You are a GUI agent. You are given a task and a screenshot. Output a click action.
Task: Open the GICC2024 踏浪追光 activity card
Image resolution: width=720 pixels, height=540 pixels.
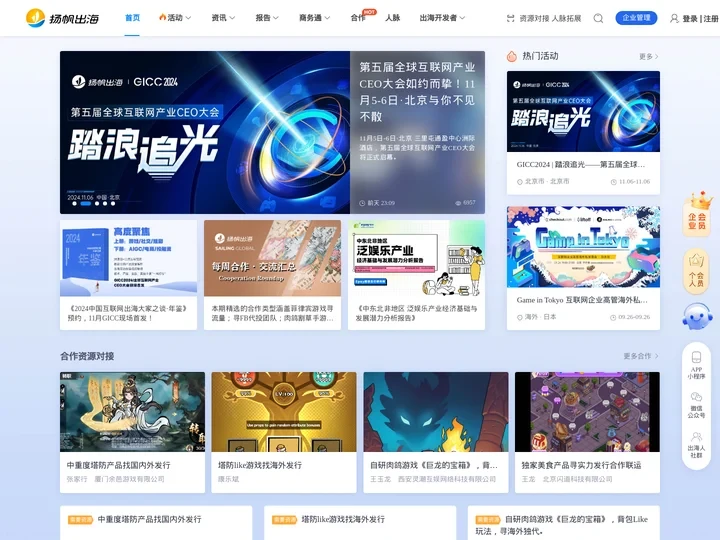pyautogui.click(x=583, y=133)
